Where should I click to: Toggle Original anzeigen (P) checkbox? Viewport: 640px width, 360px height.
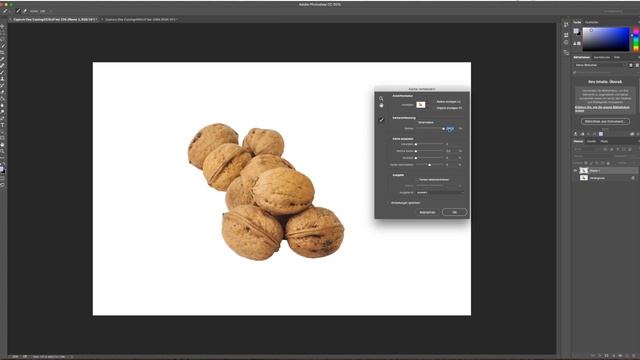[x=448, y=108]
